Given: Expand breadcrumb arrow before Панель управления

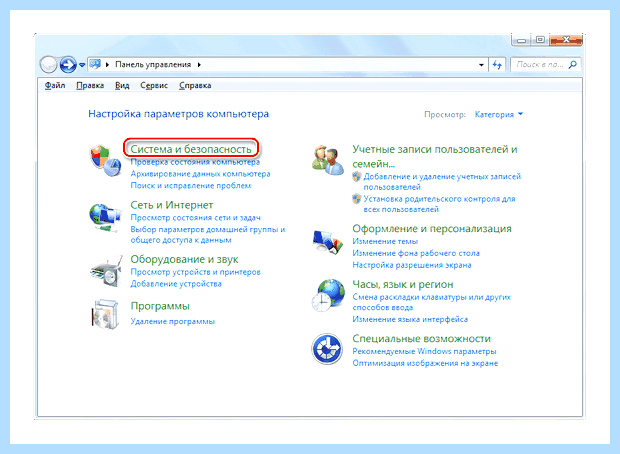Looking at the screenshot, I should 107,64.
